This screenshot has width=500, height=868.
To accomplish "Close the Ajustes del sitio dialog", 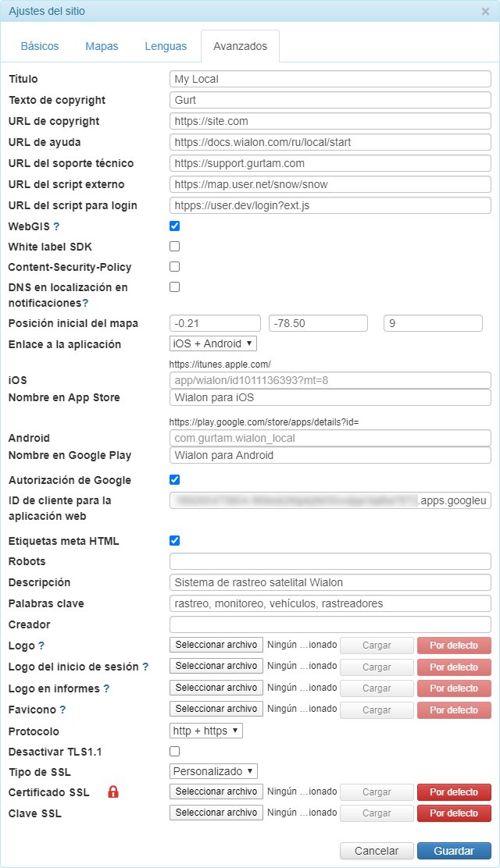I will coord(485,12).
